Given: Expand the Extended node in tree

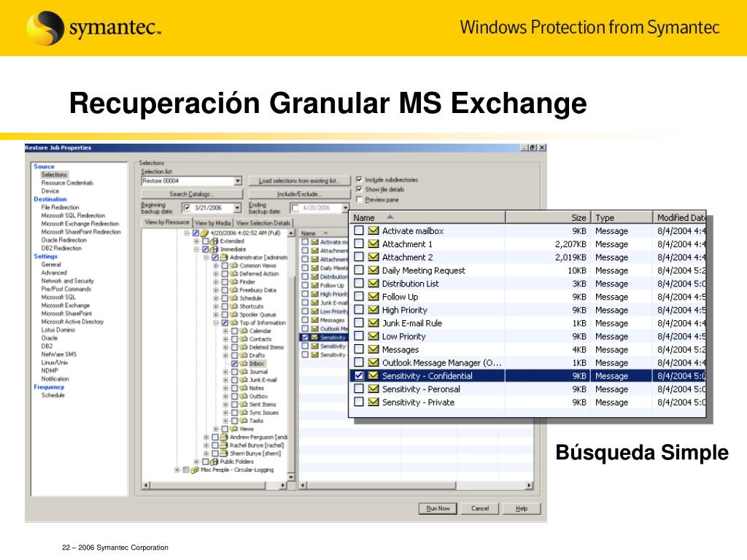Looking at the screenshot, I should (x=197, y=241).
